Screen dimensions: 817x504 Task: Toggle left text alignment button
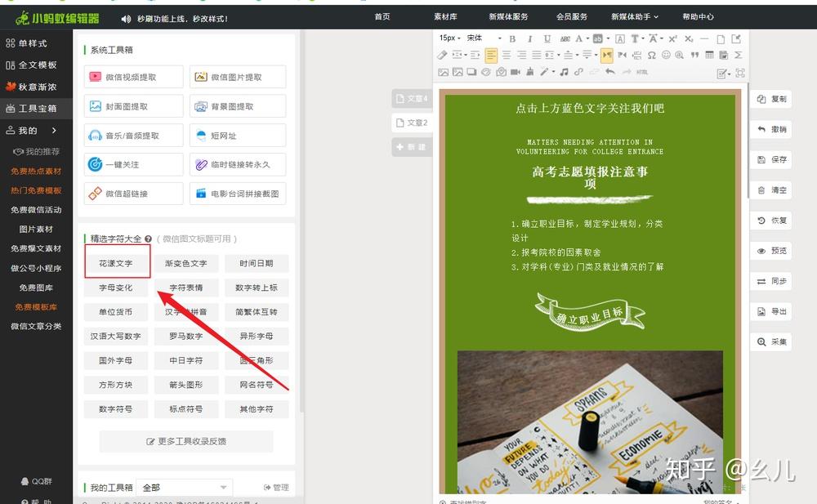point(491,55)
